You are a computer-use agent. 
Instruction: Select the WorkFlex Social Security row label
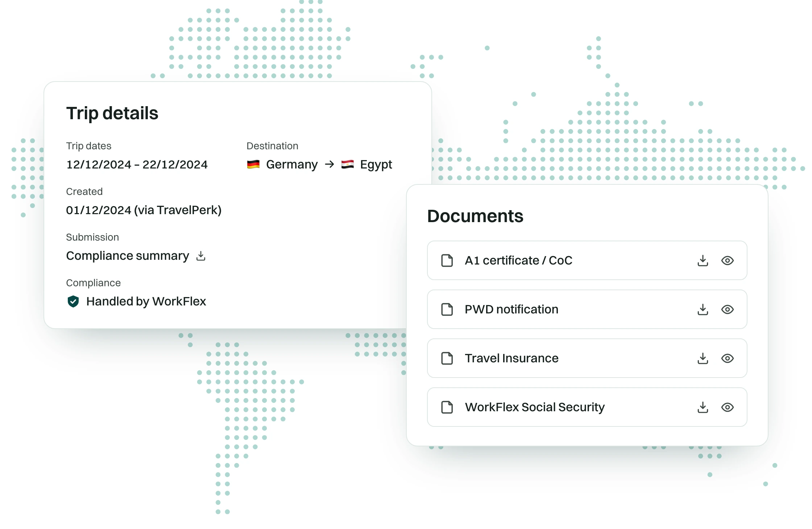tap(535, 407)
